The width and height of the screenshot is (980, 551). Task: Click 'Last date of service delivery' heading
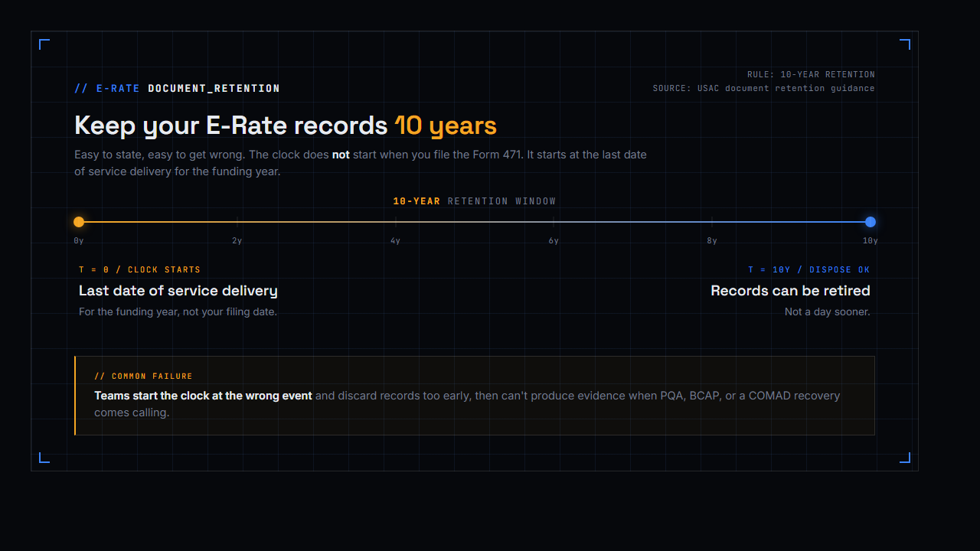pos(178,291)
